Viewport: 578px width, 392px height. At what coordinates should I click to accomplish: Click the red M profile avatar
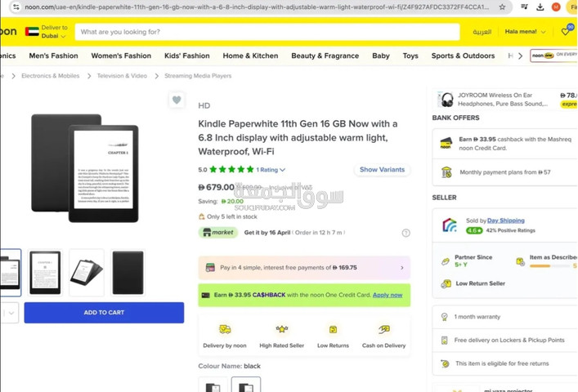tap(556, 7)
